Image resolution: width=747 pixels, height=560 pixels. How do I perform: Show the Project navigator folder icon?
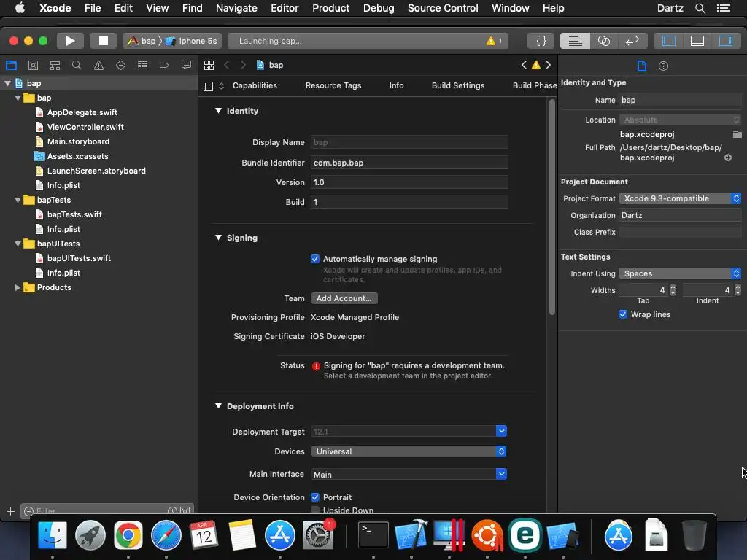[11, 65]
